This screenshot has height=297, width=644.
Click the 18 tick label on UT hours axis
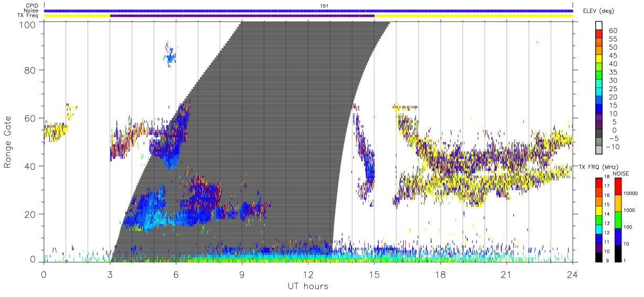(x=441, y=274)
